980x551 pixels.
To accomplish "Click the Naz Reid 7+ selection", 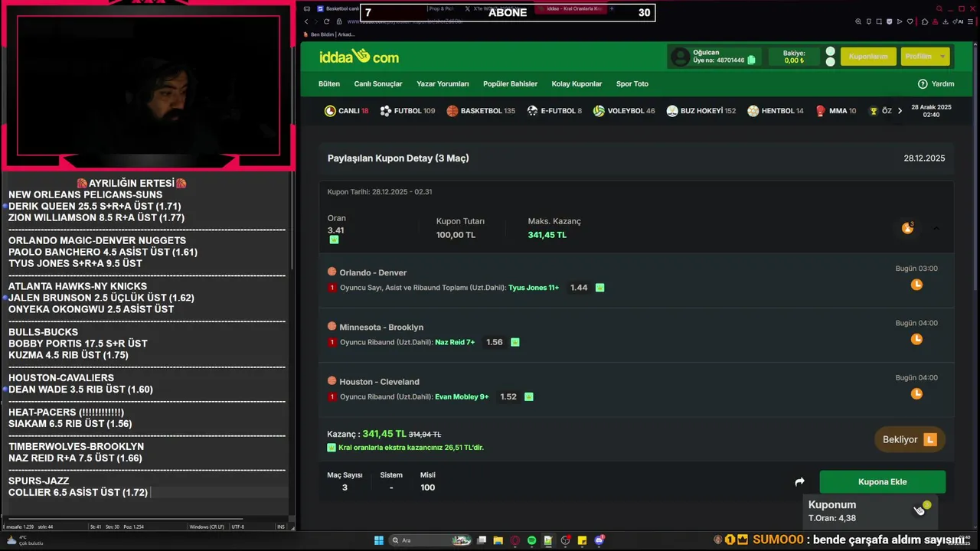I will click(x=455, y=342).
